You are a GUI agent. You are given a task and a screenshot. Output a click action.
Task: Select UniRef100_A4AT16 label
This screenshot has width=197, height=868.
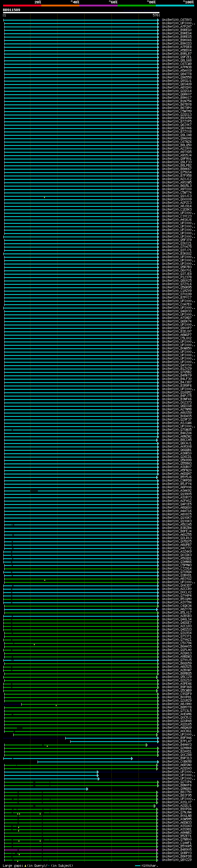[x=177, y=511]
